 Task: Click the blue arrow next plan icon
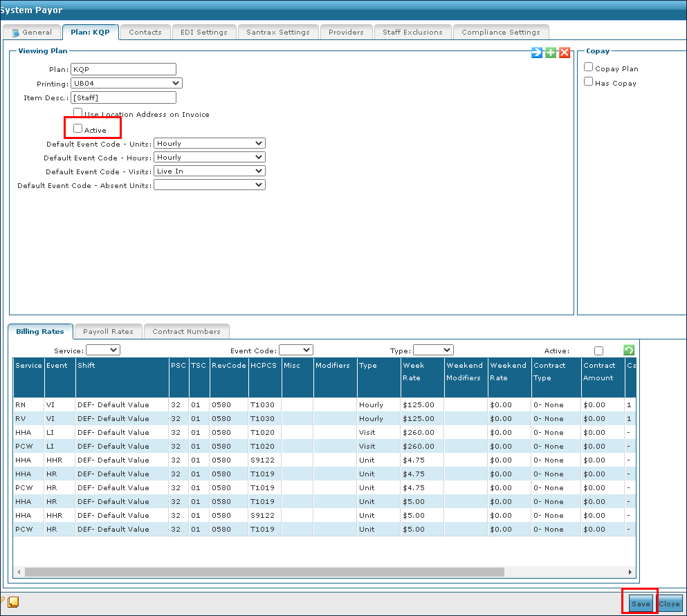[537, 53]
